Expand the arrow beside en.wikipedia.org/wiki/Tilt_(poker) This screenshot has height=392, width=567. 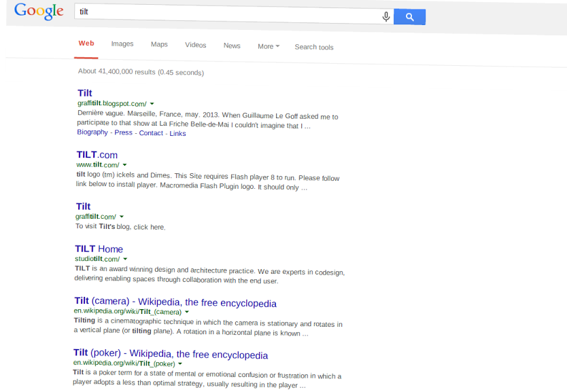tap(180, 364)
